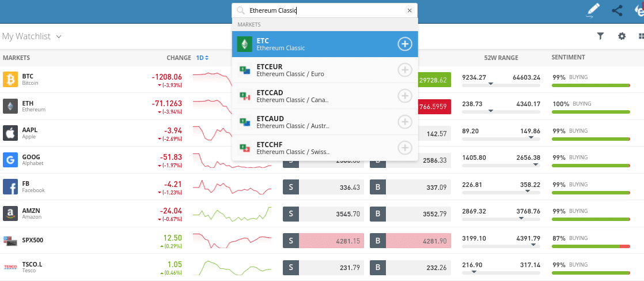Viewport: 644px width, 281px height.
Task: Click the green ETC logo in results
Action: point(245,44)
